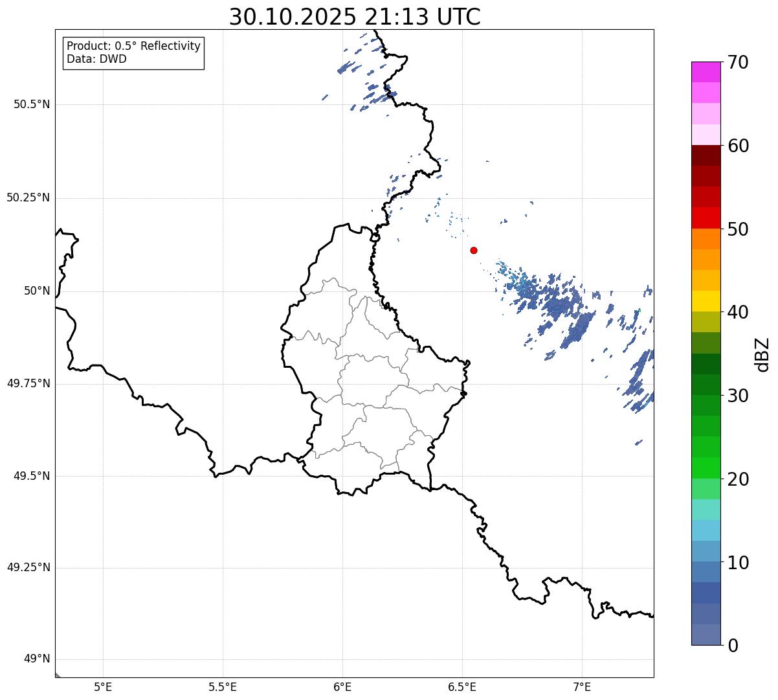
Task: Click the latitude label 50.25°N
Action: click(x=28, y=198)
